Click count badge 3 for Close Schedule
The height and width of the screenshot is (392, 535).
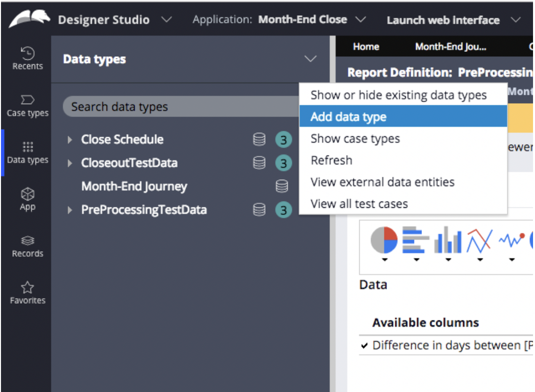click(283, 140)
